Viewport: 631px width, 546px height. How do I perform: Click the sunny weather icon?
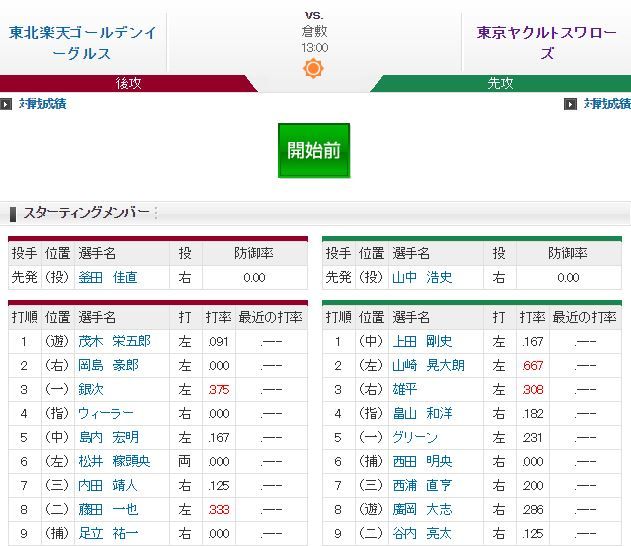(313, 68)
